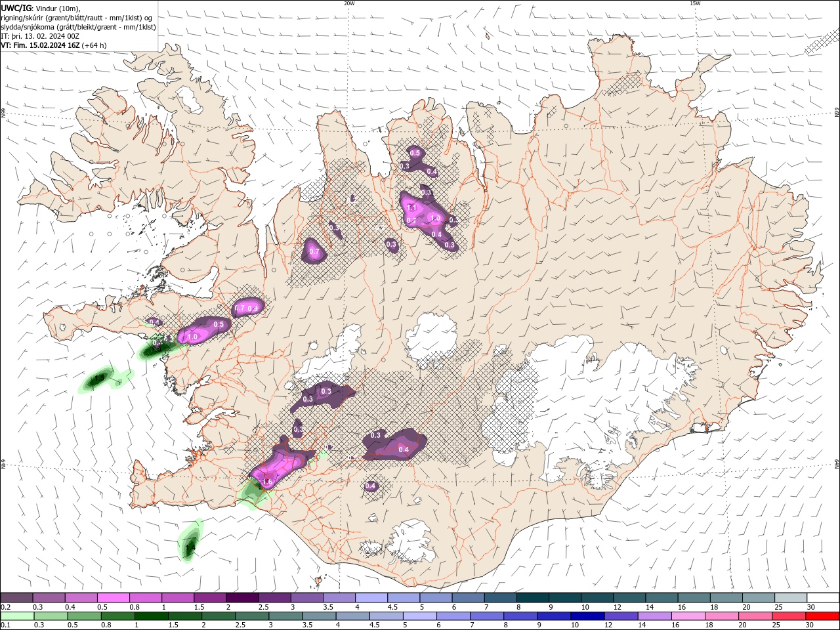This screenshot has height=630, width=840.
Task: Select the pale green rain swatch starting at 0.1
Action: (18, 616)
